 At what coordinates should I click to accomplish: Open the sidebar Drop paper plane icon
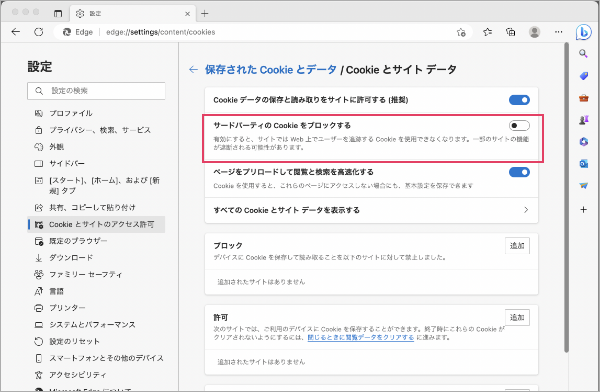pos(584,186)
